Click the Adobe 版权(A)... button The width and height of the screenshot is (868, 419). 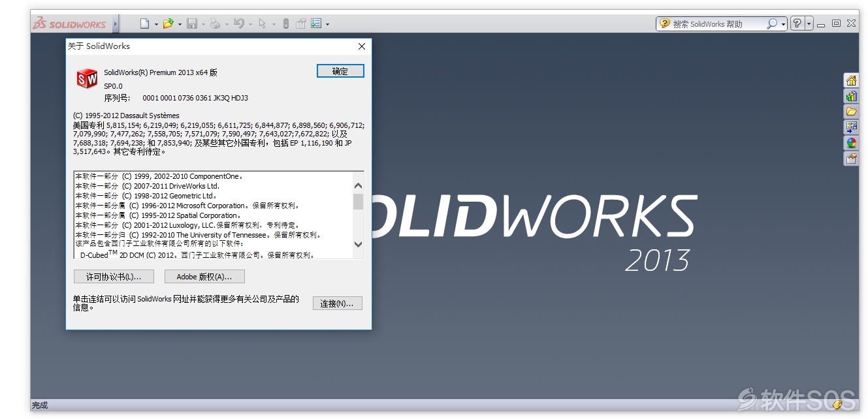pyautogui.click(x=204, y=277)
